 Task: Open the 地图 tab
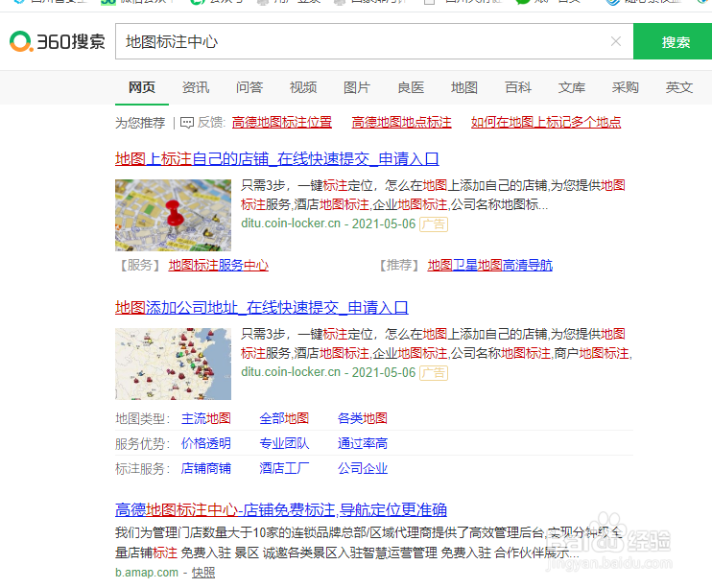tap(464, 87)
